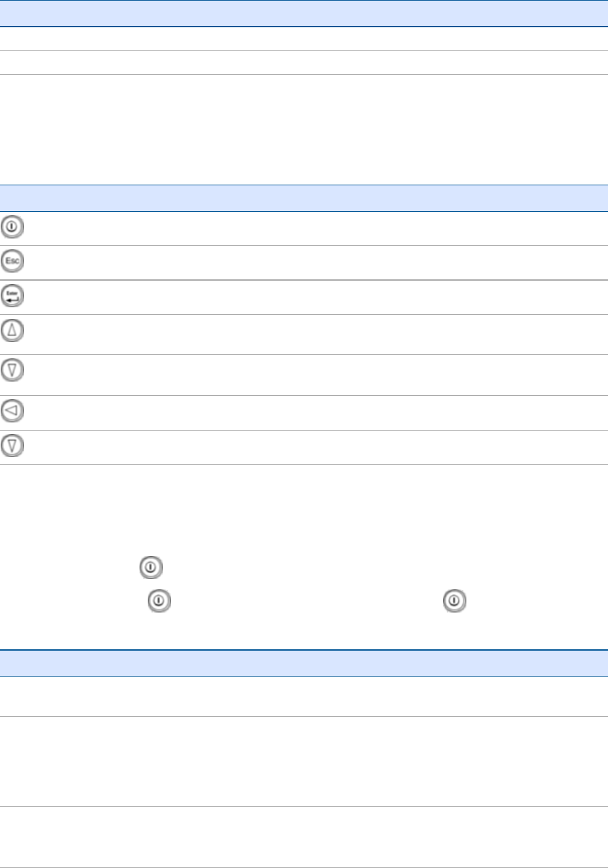Click the up arrow key icon

(12, 331)
